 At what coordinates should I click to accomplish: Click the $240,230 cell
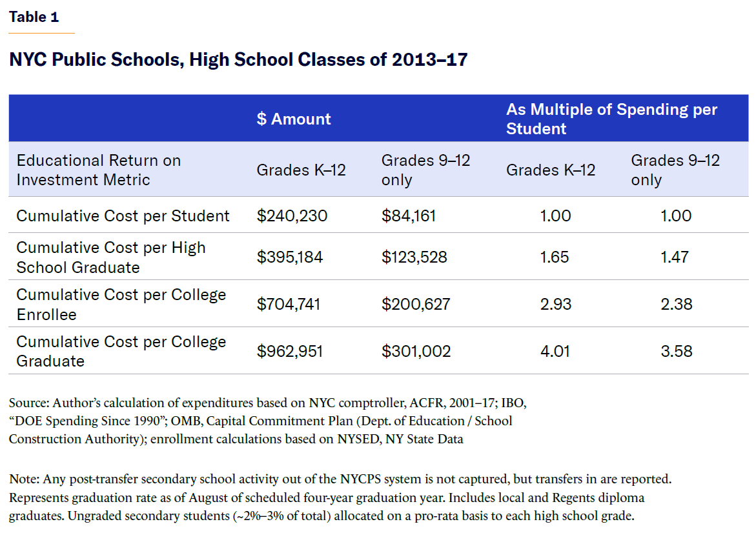pyautogui.click(x=292, y=216)
